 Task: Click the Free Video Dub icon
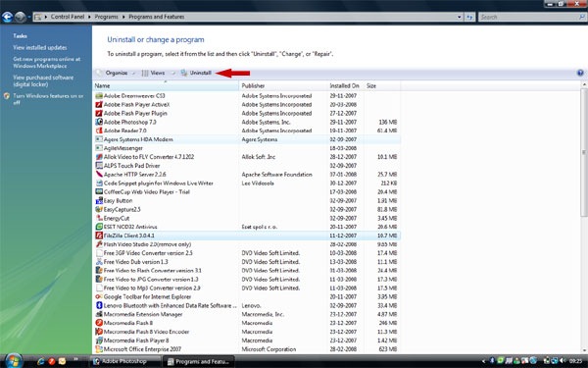[x=99, y=262]
